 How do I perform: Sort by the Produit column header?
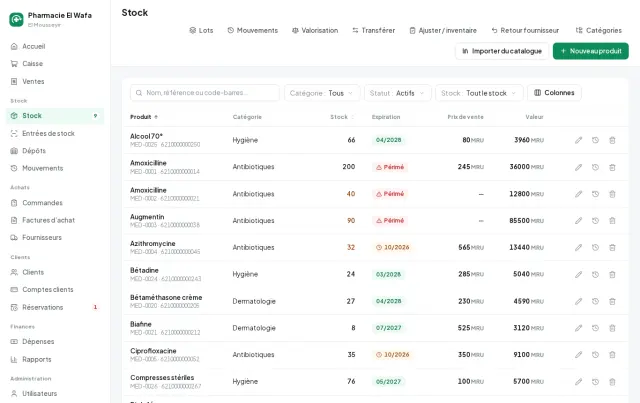pos(144,117)
